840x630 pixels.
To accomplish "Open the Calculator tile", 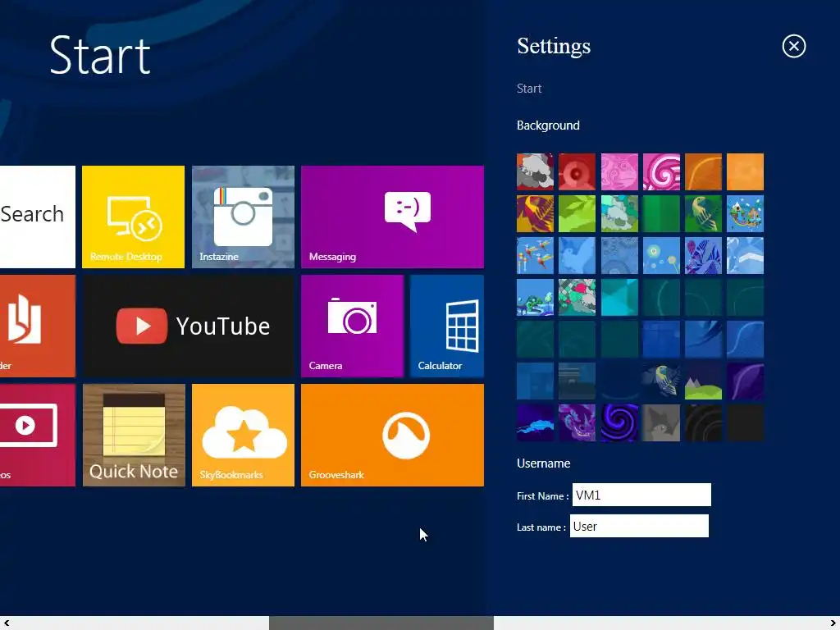I will click(x=447, y=326).
